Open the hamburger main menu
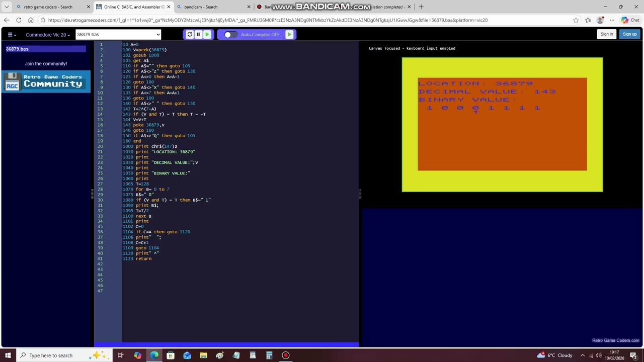The width and height of the screenshot is (644, 362). [11, 35]
